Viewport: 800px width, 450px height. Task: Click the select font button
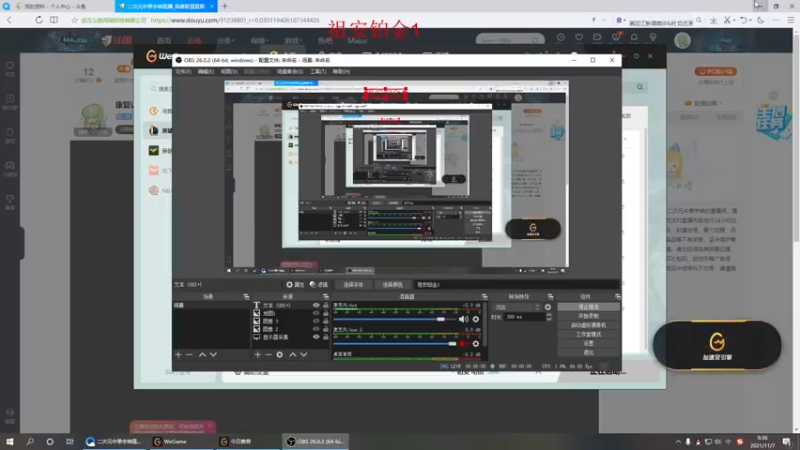(353, 285)
